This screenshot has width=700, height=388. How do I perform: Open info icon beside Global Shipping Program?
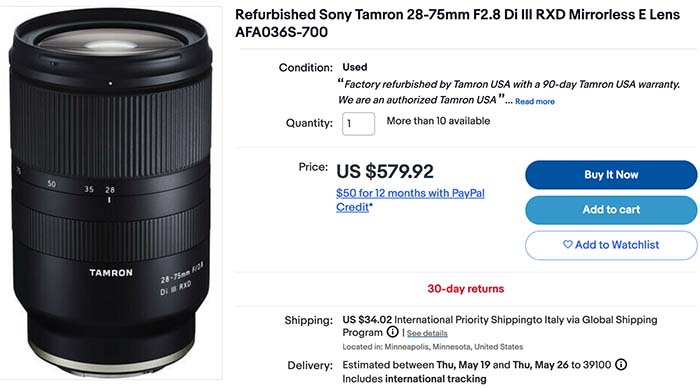click(x=392, y=332)
